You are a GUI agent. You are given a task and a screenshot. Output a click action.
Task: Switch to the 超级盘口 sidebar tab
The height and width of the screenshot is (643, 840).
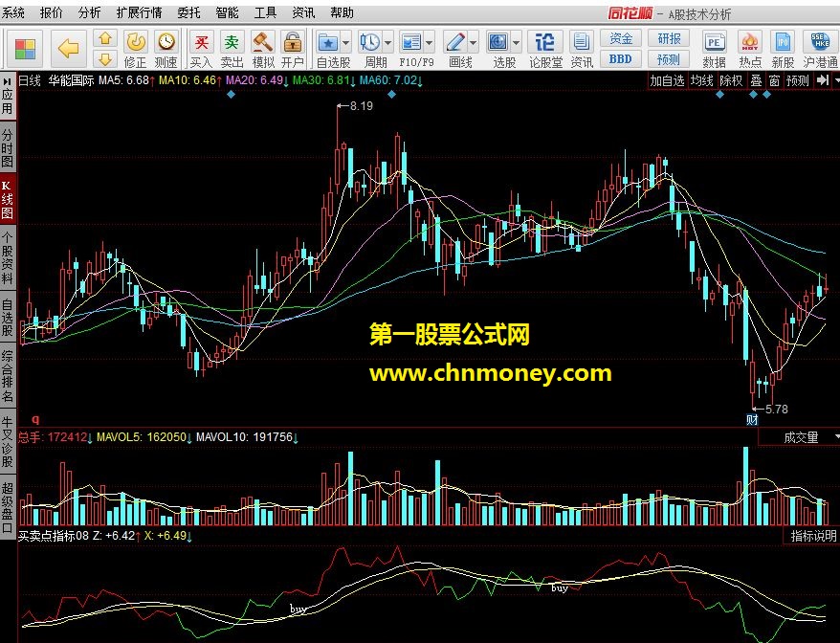(8, 507)
